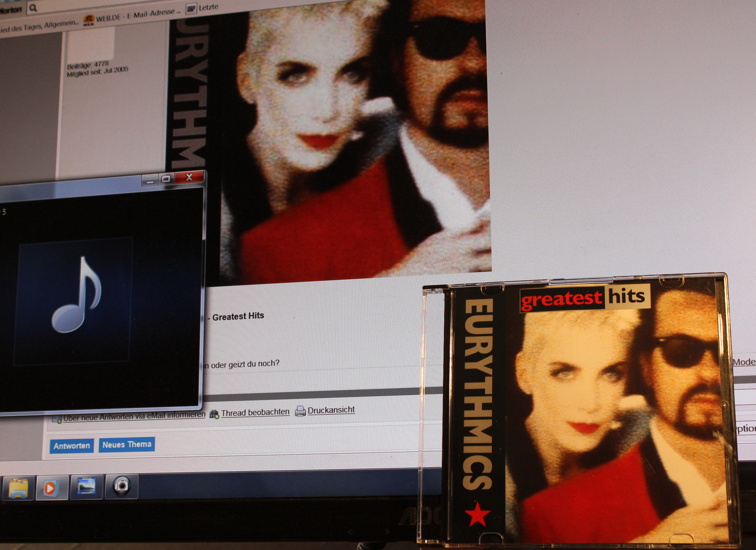
Task: Open the WEB.DE E-Mail-Adresse bookmark
Action: coord(138,15)
